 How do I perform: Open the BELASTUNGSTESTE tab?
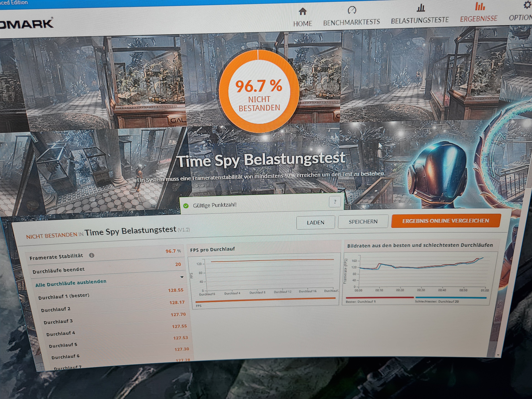[x=420, y=21]
